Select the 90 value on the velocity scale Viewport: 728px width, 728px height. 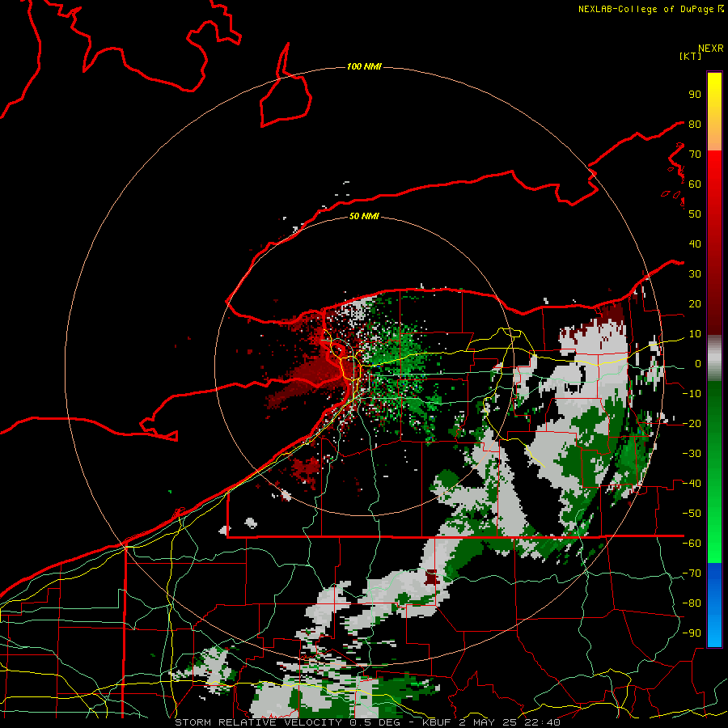click(695, 95)
